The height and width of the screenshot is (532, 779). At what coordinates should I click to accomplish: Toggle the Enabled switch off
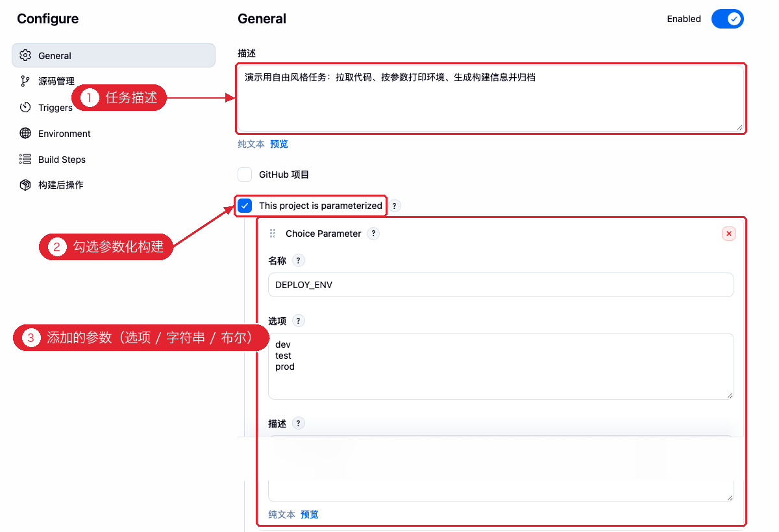point(728,19)
